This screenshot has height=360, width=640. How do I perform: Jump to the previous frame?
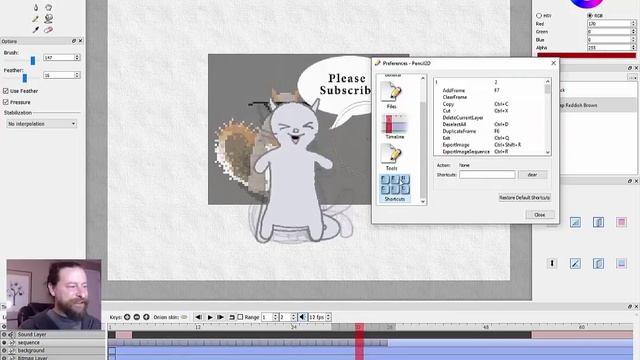click(x=198, y=317)
